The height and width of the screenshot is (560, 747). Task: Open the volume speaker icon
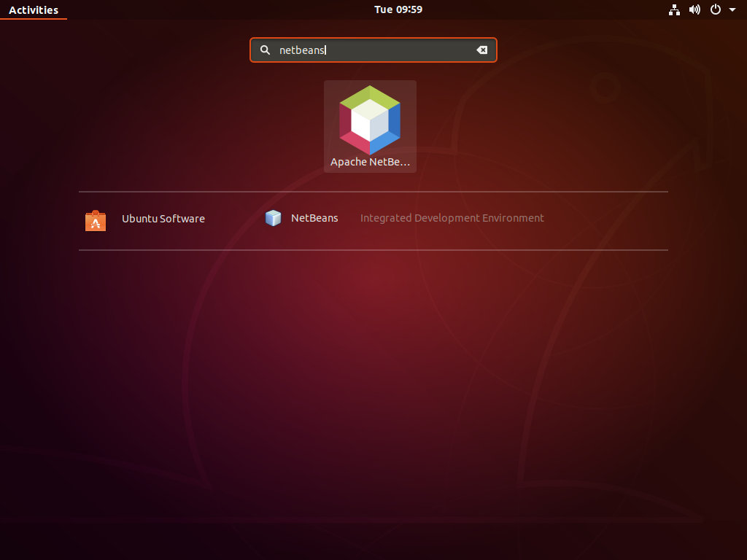coord(694,9)
